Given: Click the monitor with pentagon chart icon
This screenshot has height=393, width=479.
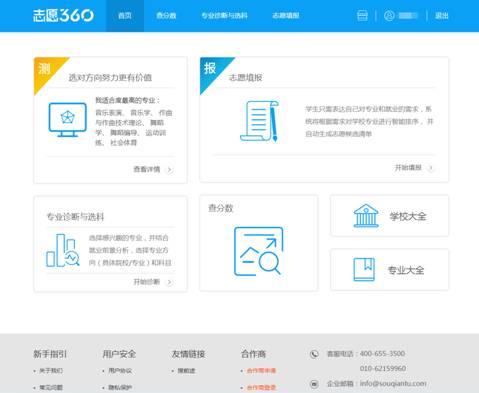Looking at the screenshot, I should [68, 120].
